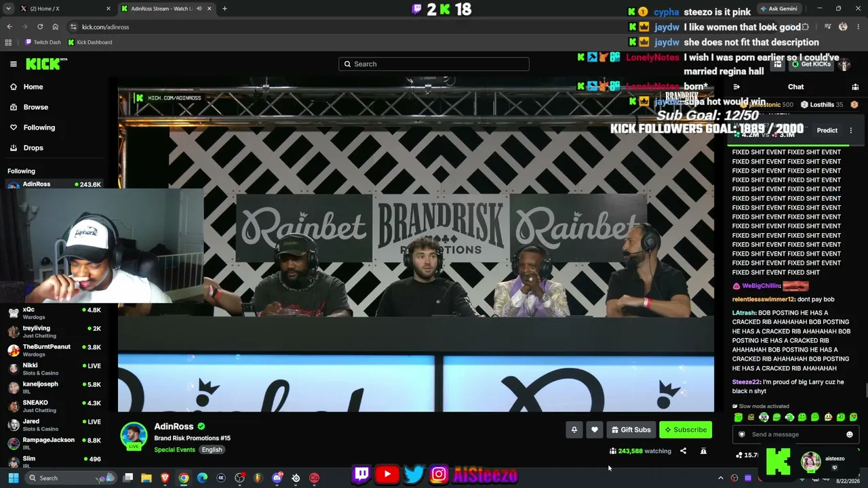Open Windows Start menu
Image resolution: width=868 pixels, height=488 pixels.
(x=13, y=478)
